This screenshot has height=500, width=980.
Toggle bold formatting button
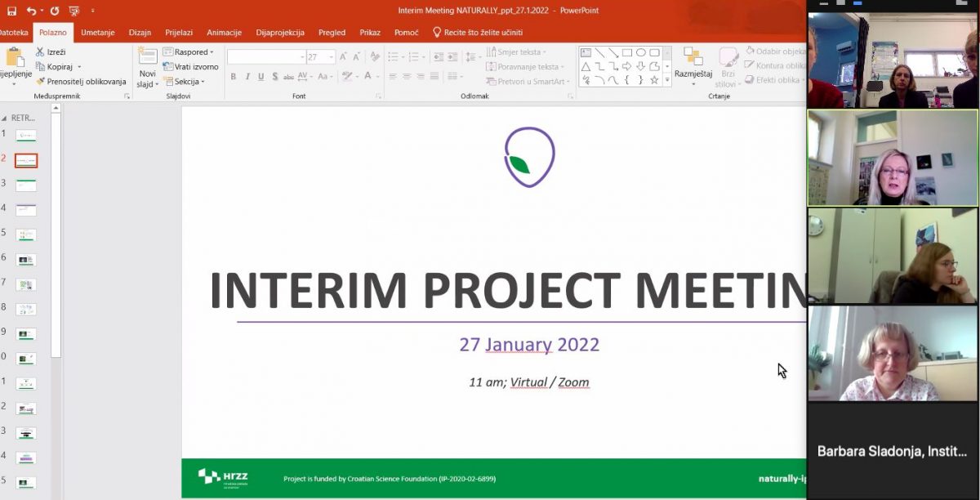pos(233,77)
